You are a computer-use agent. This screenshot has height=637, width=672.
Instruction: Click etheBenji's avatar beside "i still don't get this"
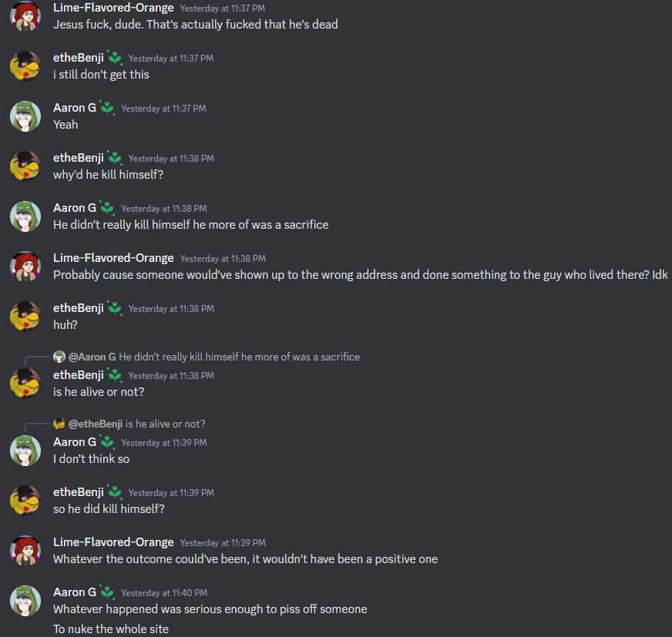[x=25, y=66]
